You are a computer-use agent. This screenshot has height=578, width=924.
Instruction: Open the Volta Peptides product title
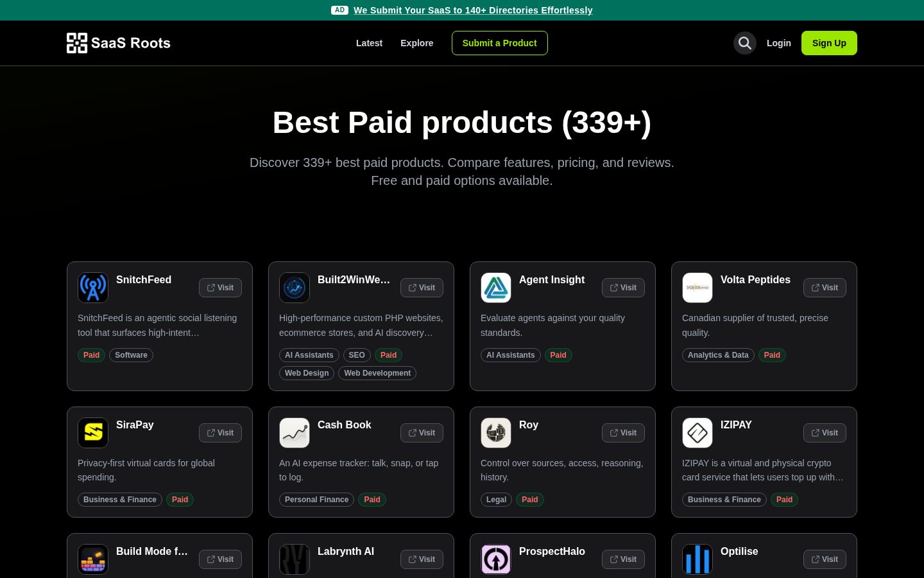(x=755, y=280)
